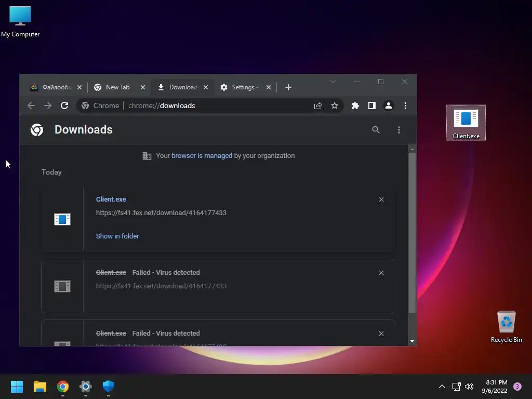This screenshot has height=399, width=532.
Task: Click the Client.exe file icon in first download
Action: pos(62,219)
